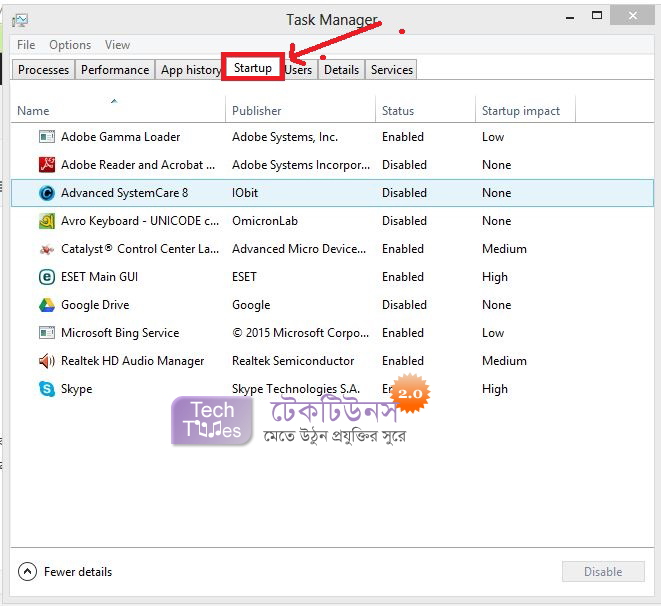Screen dimensions: 661x606
Task: Switch to the Users tab
Action: pyautogui.click(x=299, y=70)
